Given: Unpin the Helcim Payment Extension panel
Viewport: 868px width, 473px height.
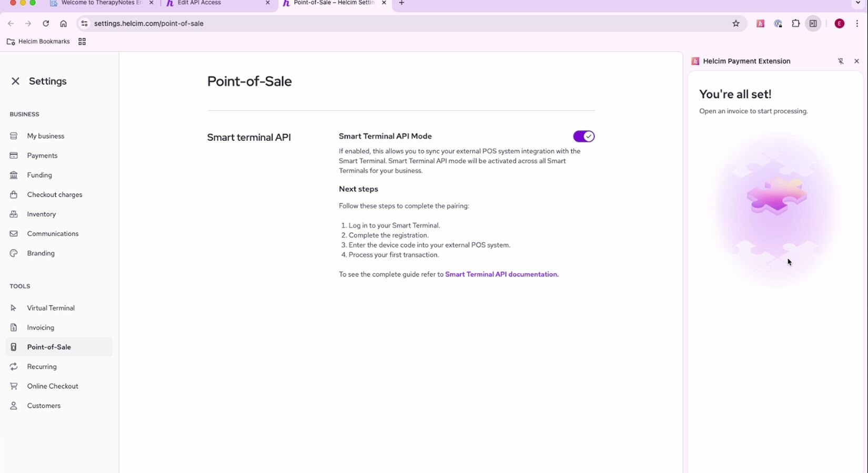Looking at the screenshot, I should coord(841,61).
